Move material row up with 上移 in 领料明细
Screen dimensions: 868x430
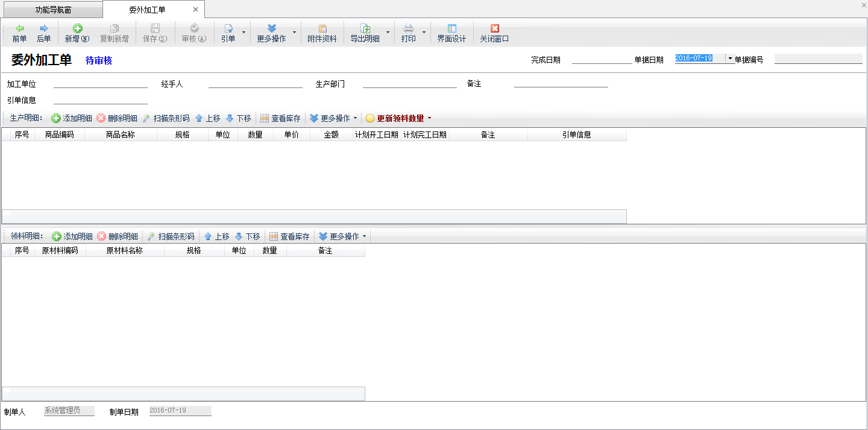[x=216, y=236]
